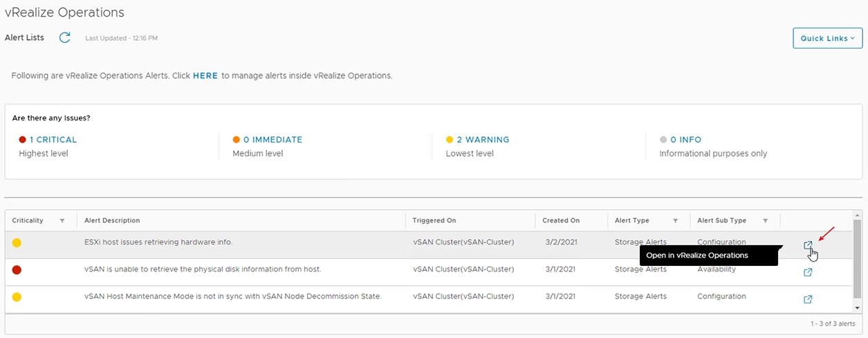Click Storage Alerts in the Maintenance Mode row
Viewport: 868px width, 338px height.
[x=640, y=296]
